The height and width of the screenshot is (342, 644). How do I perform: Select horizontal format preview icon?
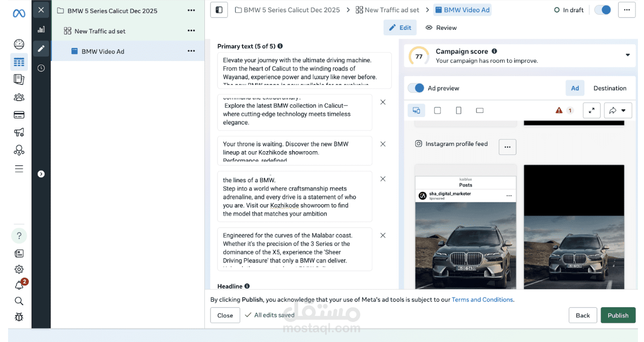480,110
